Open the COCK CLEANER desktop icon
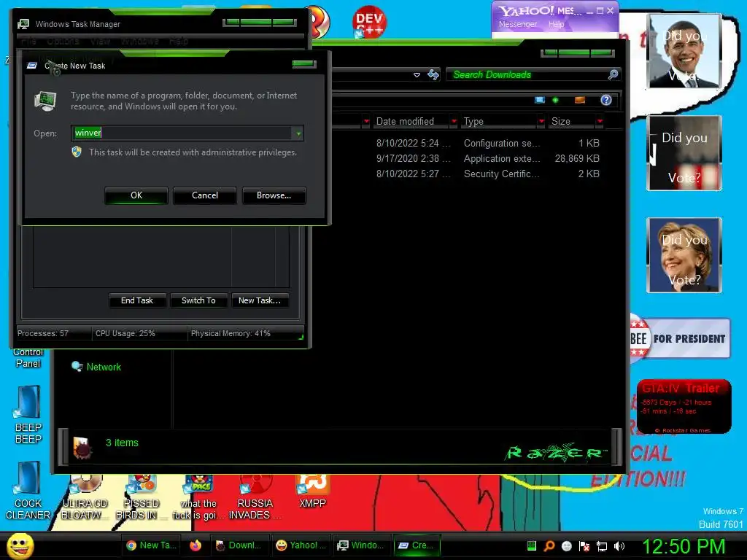This screenshot has height=560, width=747. coord(28,491)
